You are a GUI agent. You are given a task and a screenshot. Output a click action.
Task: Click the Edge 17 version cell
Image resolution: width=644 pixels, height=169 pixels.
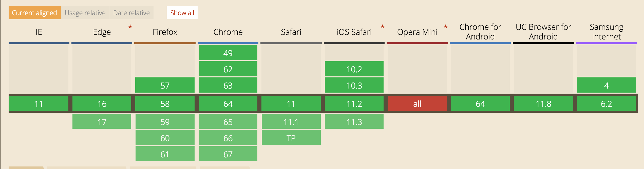coord(102,122)
